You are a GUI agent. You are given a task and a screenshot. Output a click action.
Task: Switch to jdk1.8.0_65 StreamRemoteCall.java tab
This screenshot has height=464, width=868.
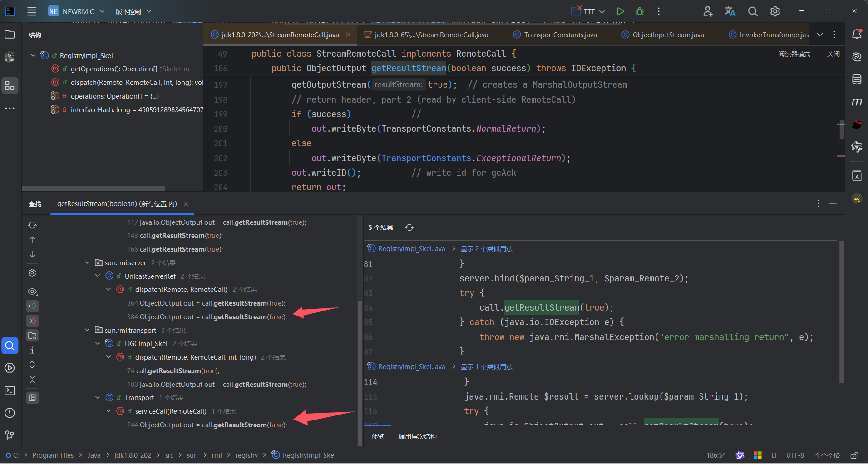(x=427, y=35)
